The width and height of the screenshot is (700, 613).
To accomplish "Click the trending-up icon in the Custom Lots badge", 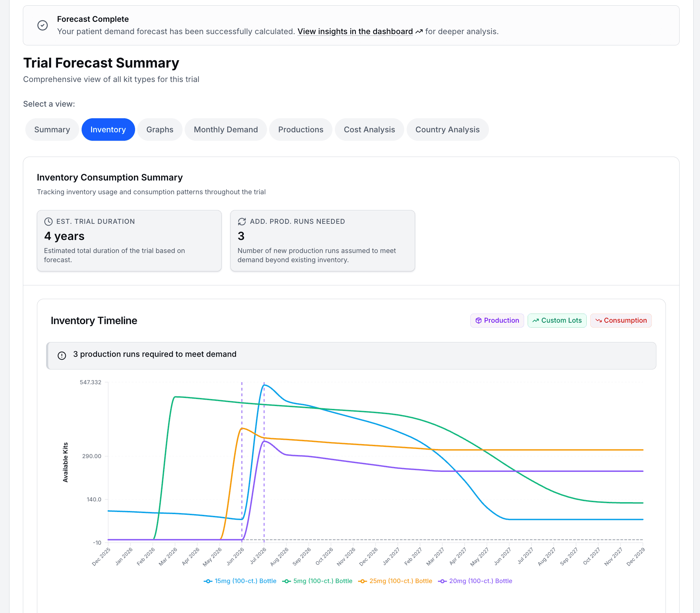I will coord(535,321).
